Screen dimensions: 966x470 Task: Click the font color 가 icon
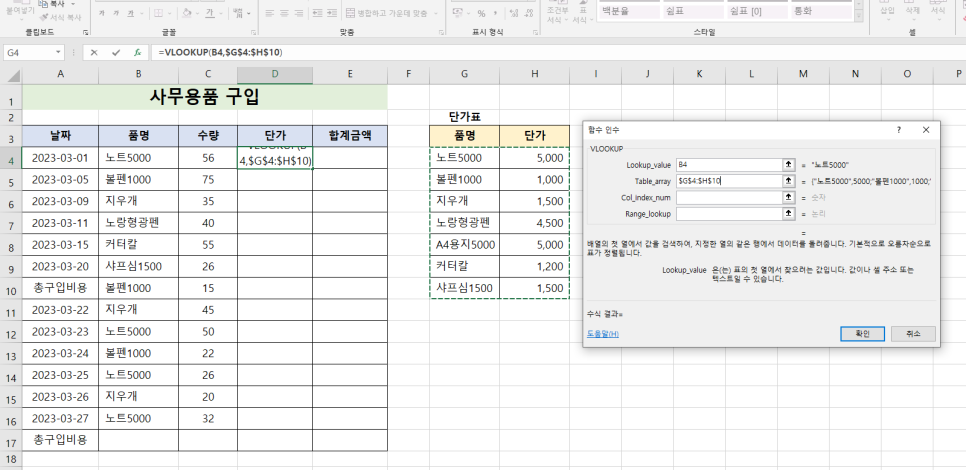(210, 13)
